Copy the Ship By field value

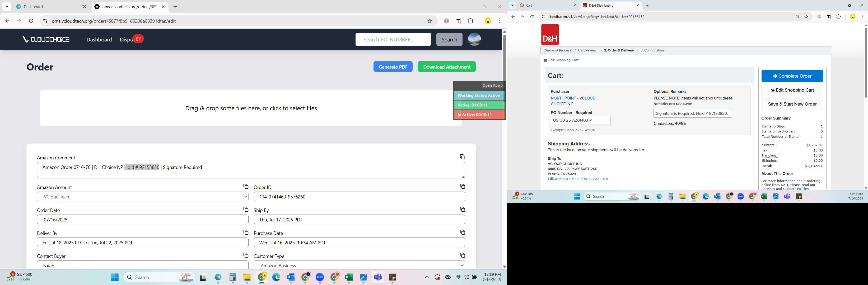(x=462, y=209)
